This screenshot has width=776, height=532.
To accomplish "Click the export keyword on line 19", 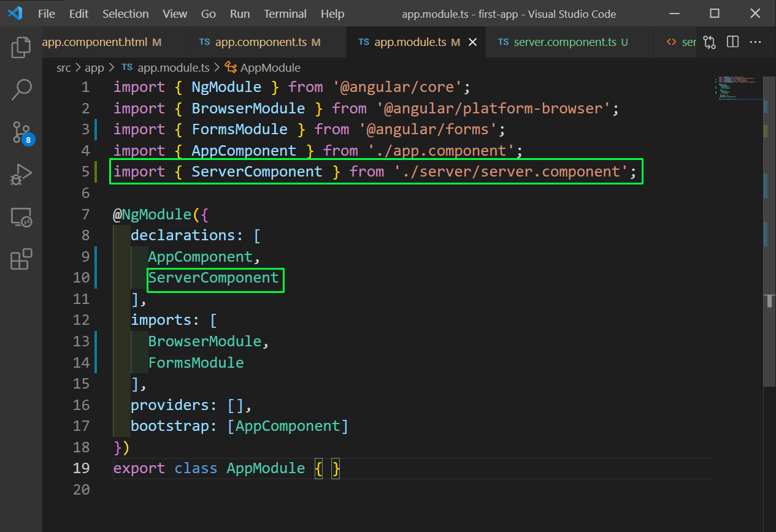I will click(x=139, y=468).
